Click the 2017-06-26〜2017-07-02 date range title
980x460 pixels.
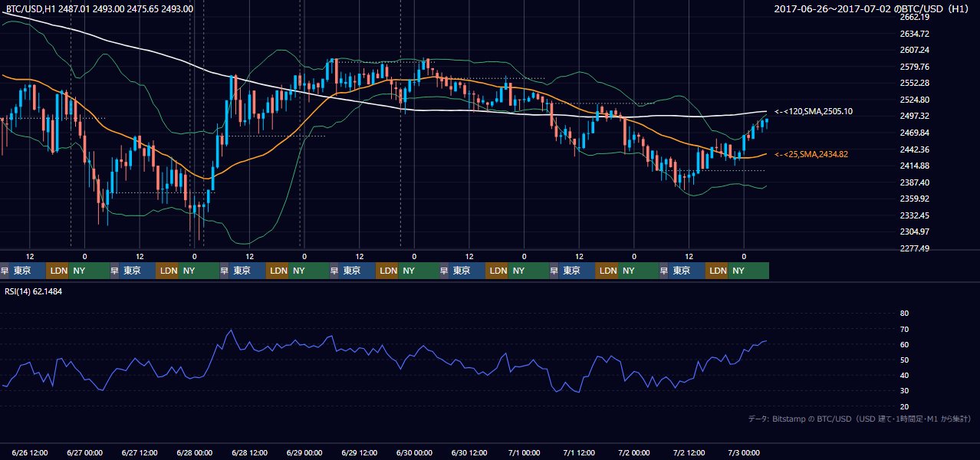click(x=872, y=8)
